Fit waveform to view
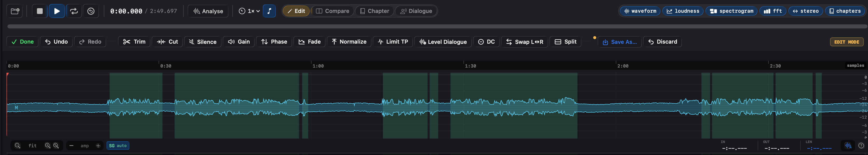The image size is (868, 155). click(32, 146)
